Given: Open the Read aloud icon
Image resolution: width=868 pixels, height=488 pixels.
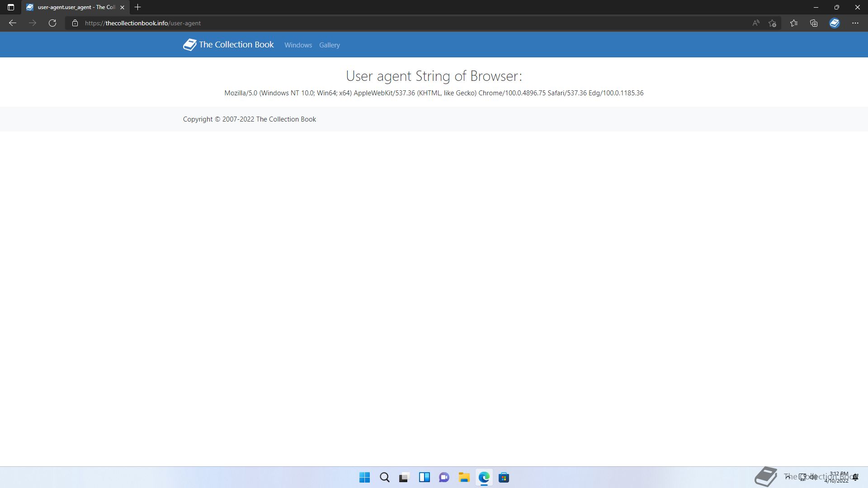Looking at the screenshot, I should point(756,23).
